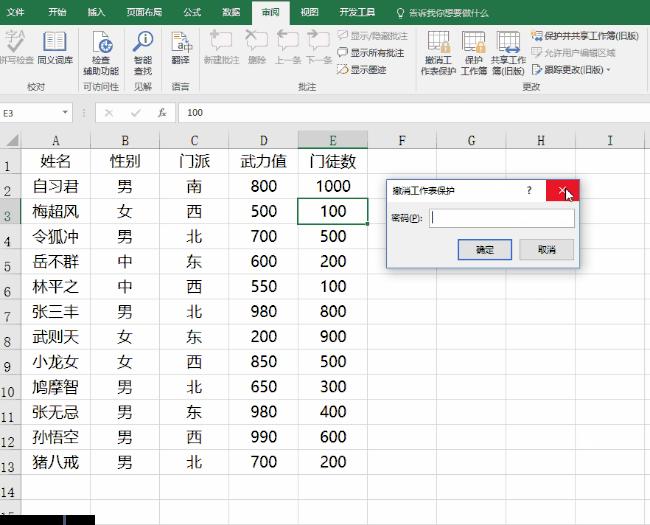Click Protect Workbook (保护工作簿)
This screenshot has width=650, height=525.
474,53
